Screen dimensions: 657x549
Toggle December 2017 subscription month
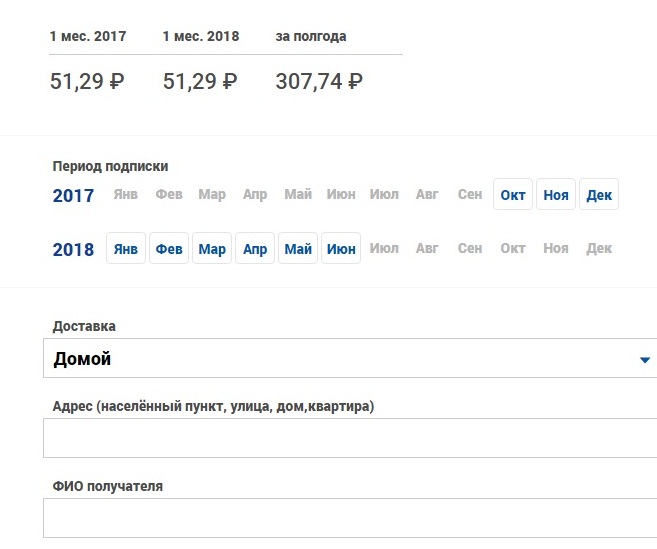599,194
